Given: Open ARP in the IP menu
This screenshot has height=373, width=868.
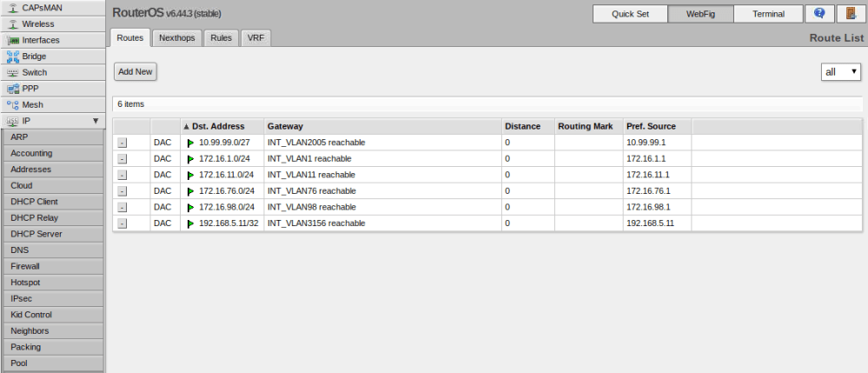Looking at the screenshot, I should [x=52, y=137].
